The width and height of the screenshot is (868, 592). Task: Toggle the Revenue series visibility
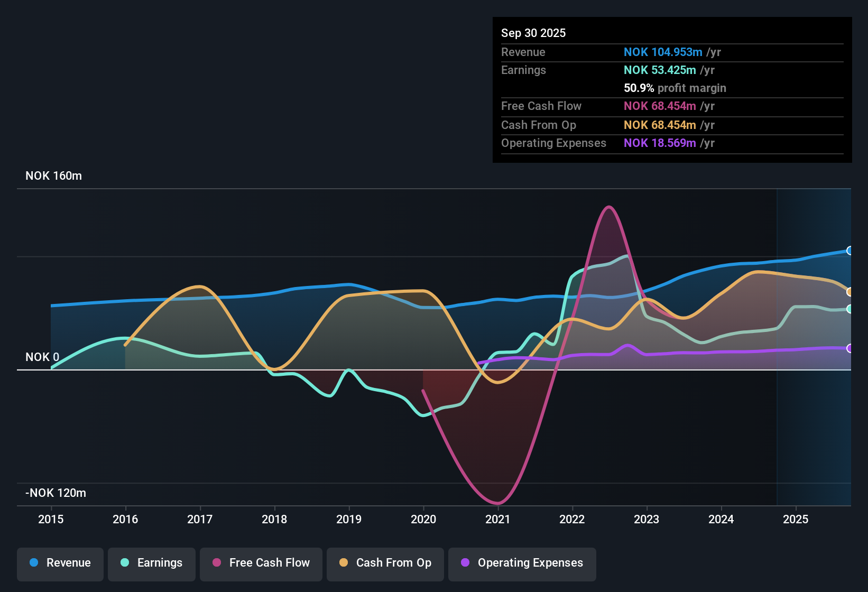point(60,563)
